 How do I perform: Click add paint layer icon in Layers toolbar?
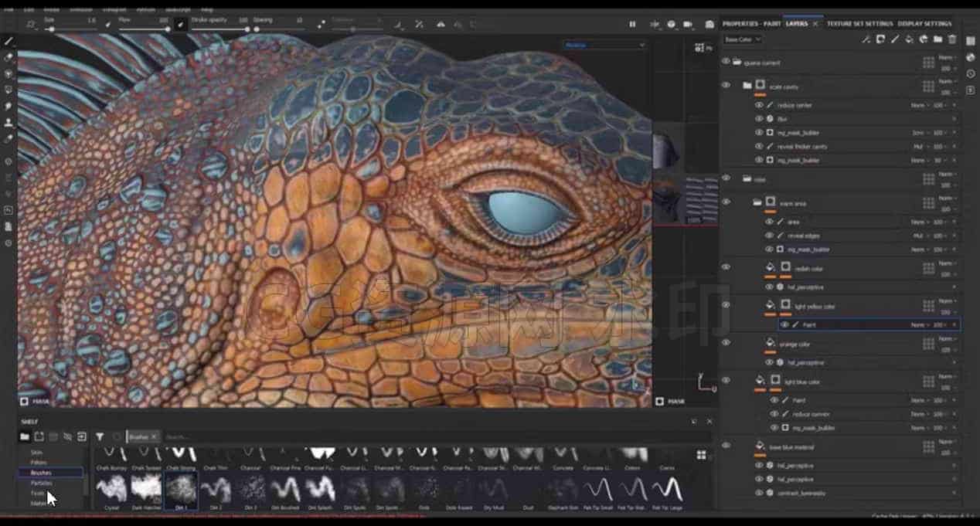[x=896, y=39]
